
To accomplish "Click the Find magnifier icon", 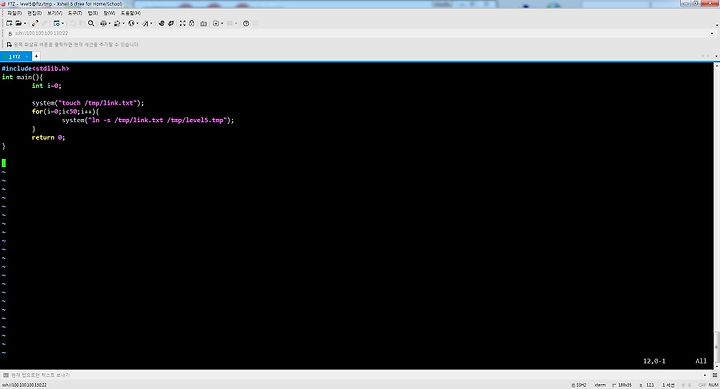I will tap(91, 23).
